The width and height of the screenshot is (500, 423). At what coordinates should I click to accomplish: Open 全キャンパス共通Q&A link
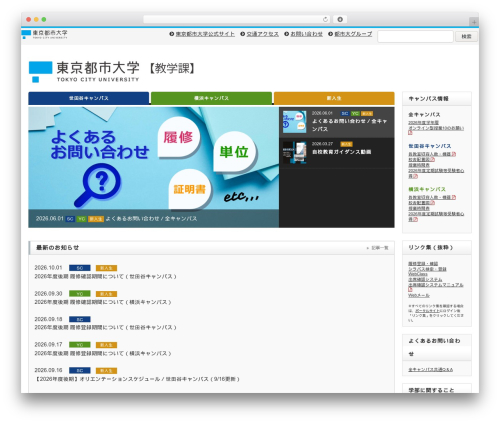coord(431,370)
